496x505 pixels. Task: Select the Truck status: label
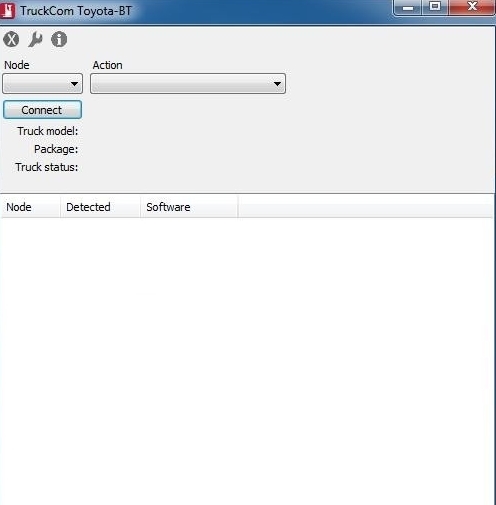[x=47, y=167]
